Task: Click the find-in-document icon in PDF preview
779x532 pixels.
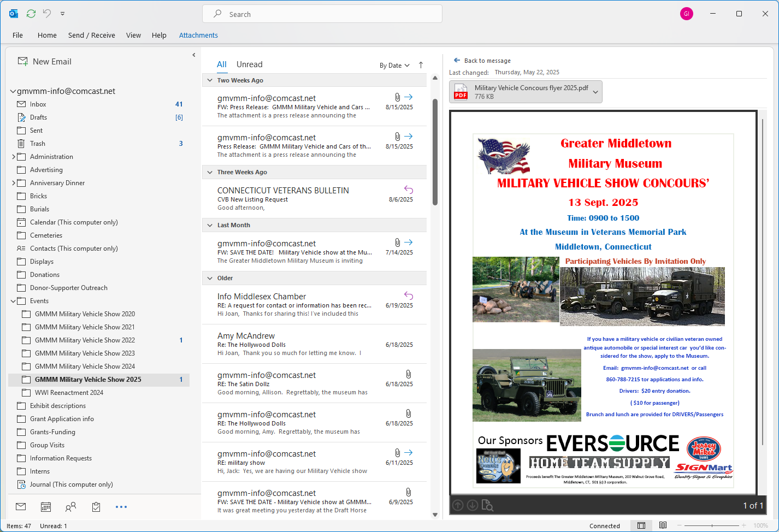Action: pos(487,506)
